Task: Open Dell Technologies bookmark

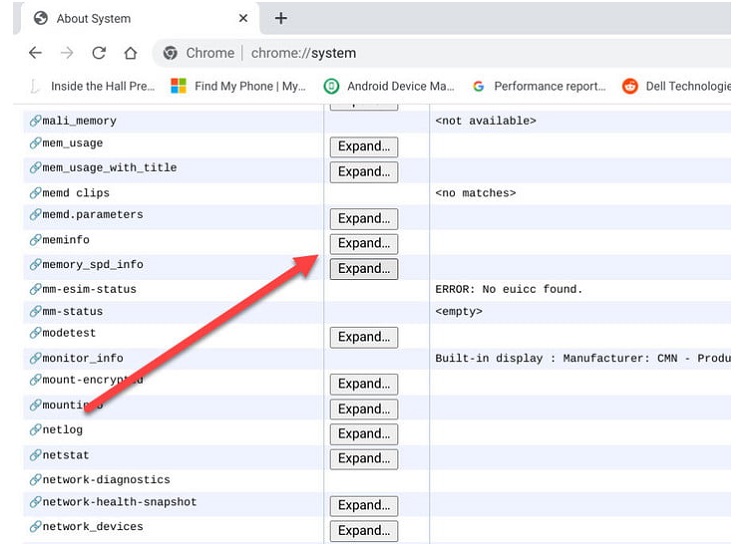Action: (676, 86)
